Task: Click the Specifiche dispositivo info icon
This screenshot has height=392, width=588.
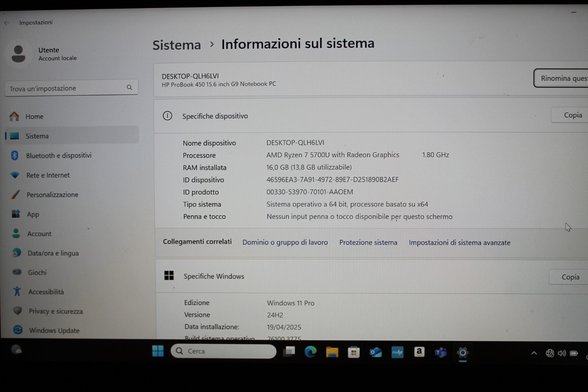Action: (x=167, y=116)
